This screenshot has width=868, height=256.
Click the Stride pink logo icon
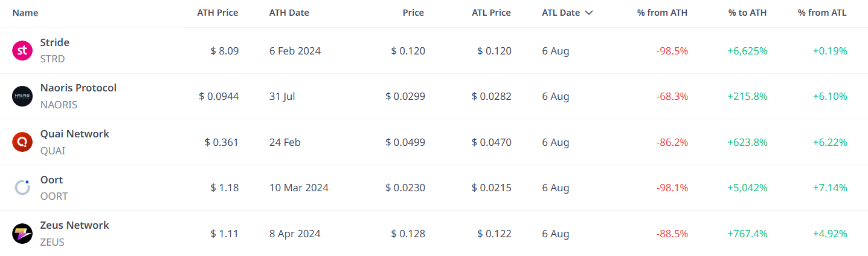click(x=22, y=51)
